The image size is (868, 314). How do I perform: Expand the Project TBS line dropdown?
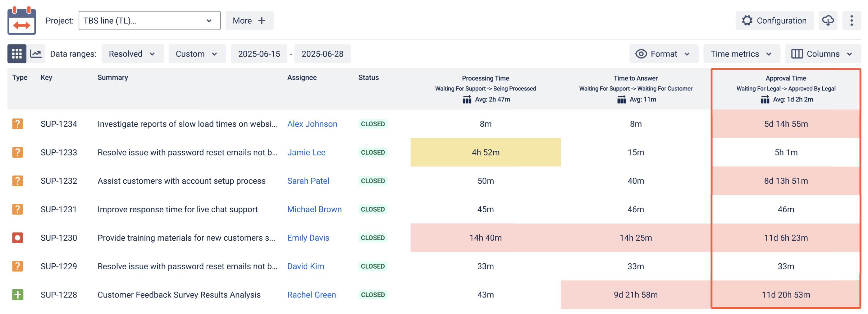[x=150, y=21]
